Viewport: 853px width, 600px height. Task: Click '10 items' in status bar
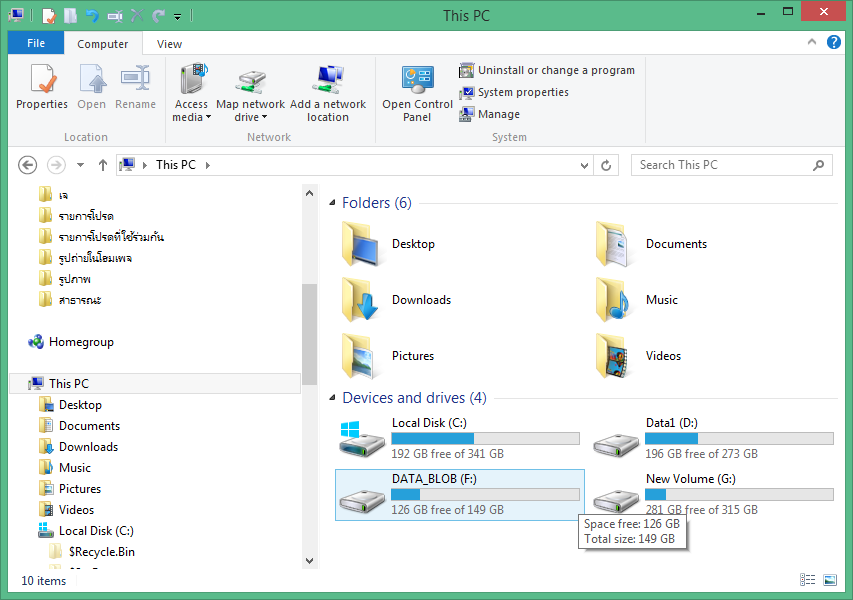tap(44, 581)
